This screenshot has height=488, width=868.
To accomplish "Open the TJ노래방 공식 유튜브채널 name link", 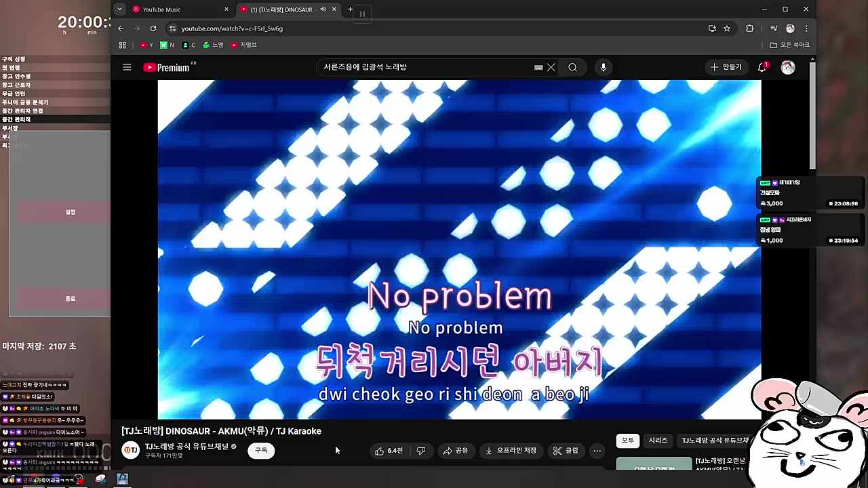I will point(186,446).
